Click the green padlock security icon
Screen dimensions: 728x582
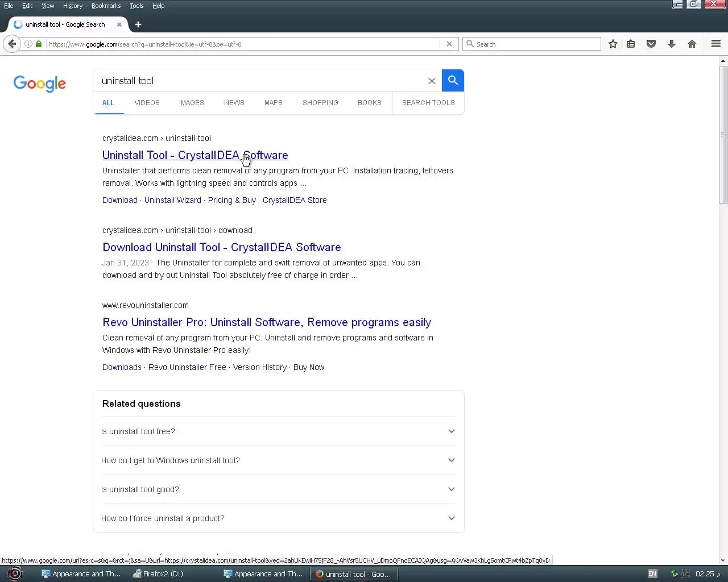tap(39, 44)
